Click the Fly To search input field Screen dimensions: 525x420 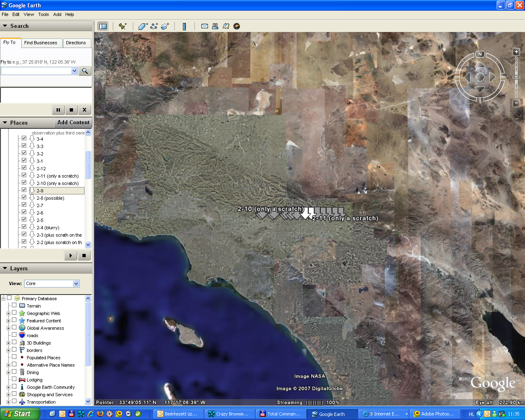pyautogui.click(x=36, y=71)
